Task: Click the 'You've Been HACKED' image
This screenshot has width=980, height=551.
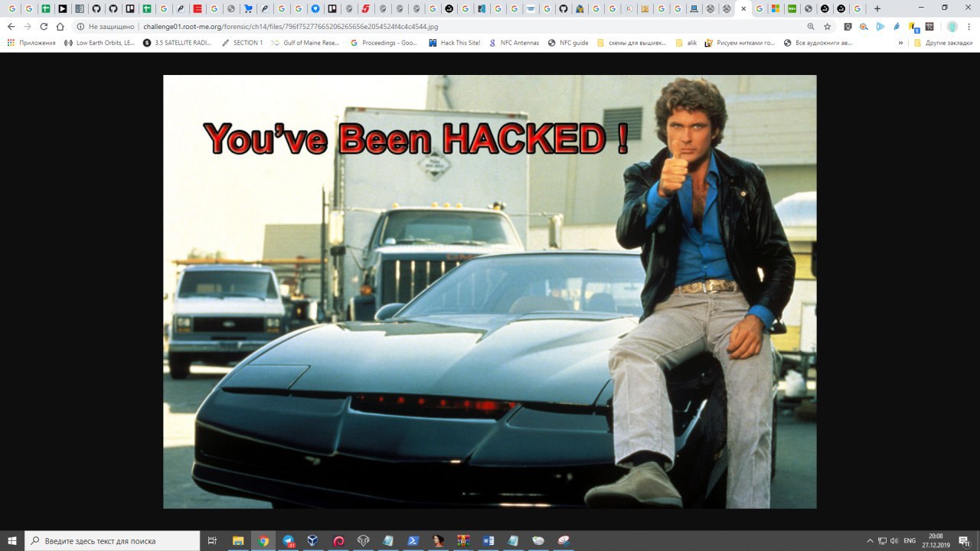Action: (490, 292)
